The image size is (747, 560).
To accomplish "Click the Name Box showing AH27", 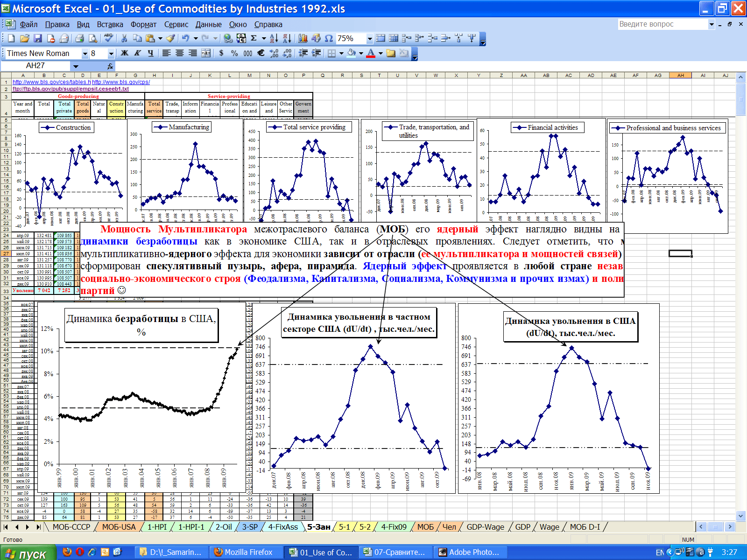I will click(35, 66).
